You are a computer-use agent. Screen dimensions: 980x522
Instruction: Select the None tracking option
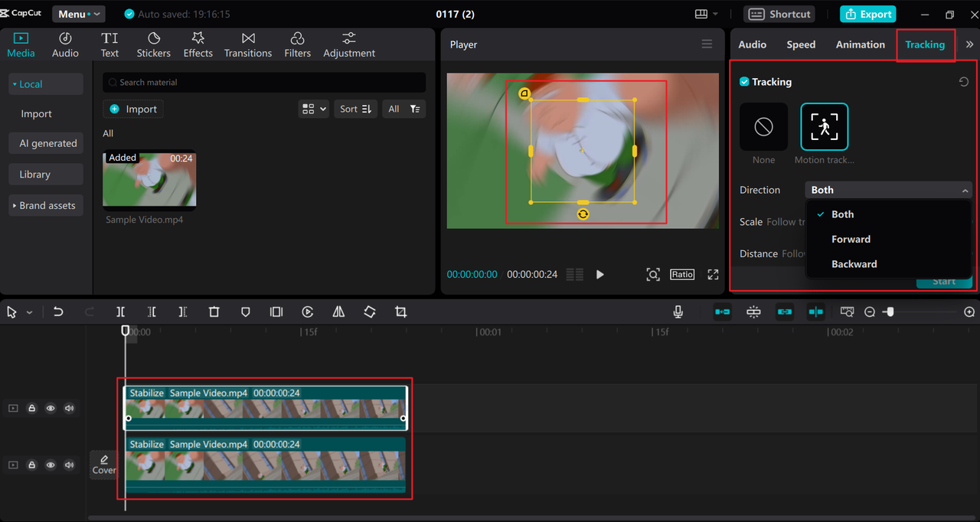tap(763, 127)
